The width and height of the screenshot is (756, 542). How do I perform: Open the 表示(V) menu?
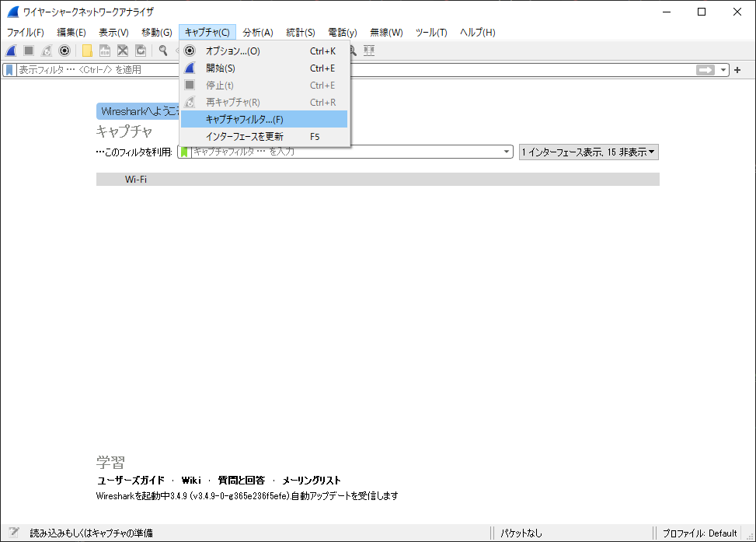click(x=113, y=33)
